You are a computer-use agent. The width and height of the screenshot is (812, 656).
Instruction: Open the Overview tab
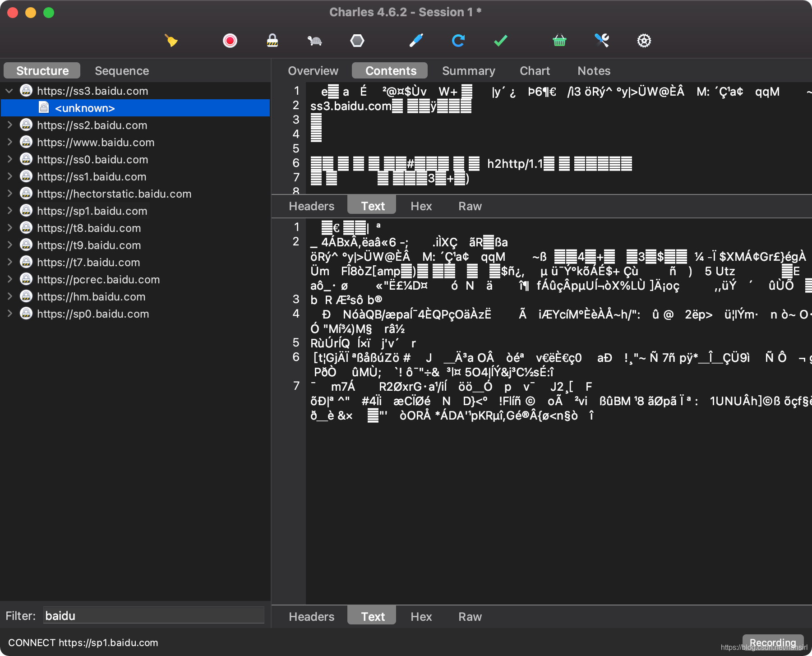point(313,71)
